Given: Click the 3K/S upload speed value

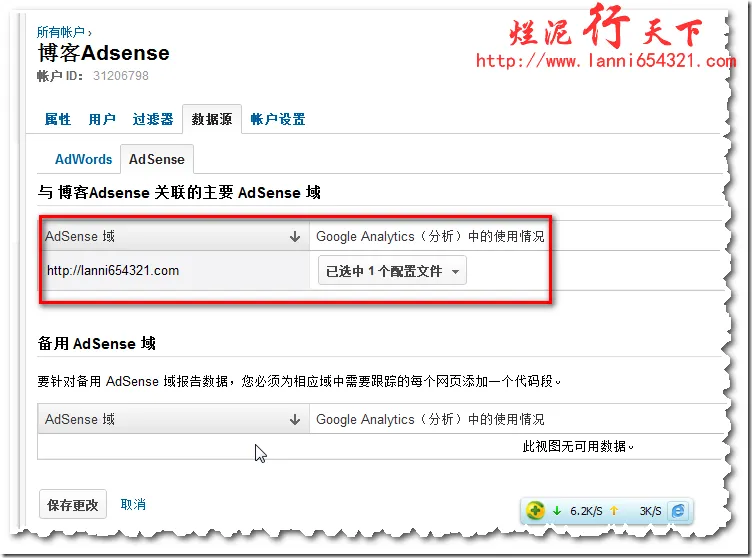Looking at the screenshot, I should [x=650, y=511].
